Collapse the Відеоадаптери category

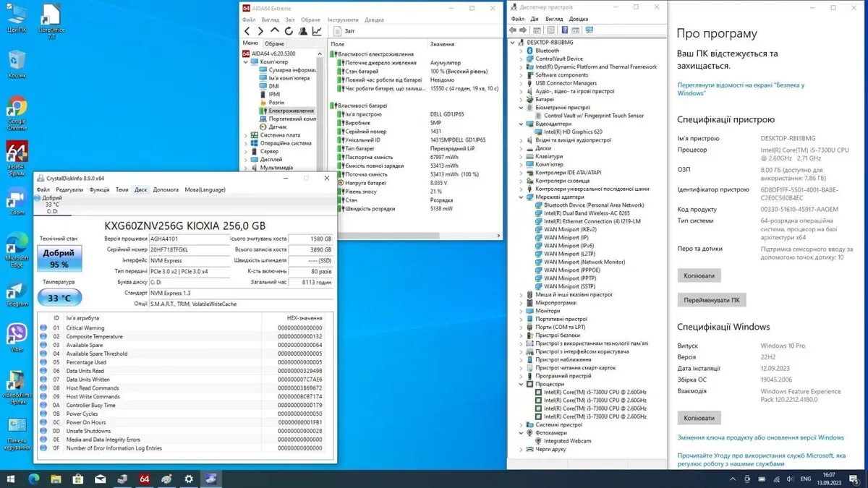click(x=521, y=124)
